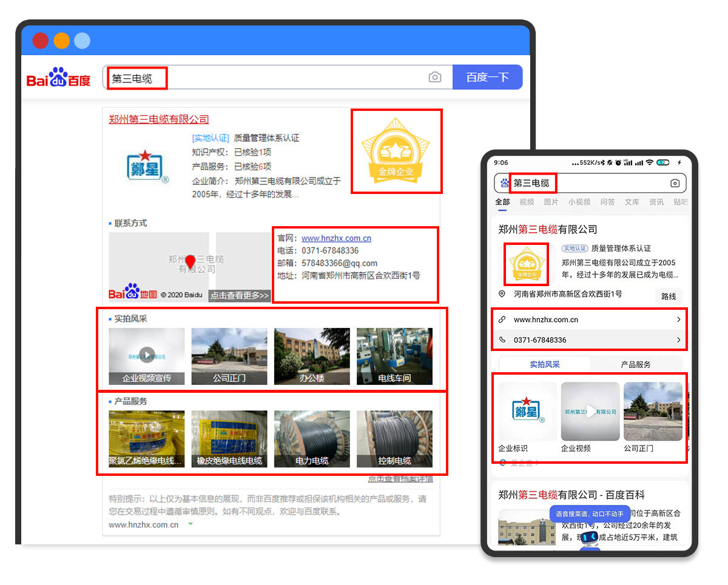Switch to the 视频 tab on phone

[527, 202]
